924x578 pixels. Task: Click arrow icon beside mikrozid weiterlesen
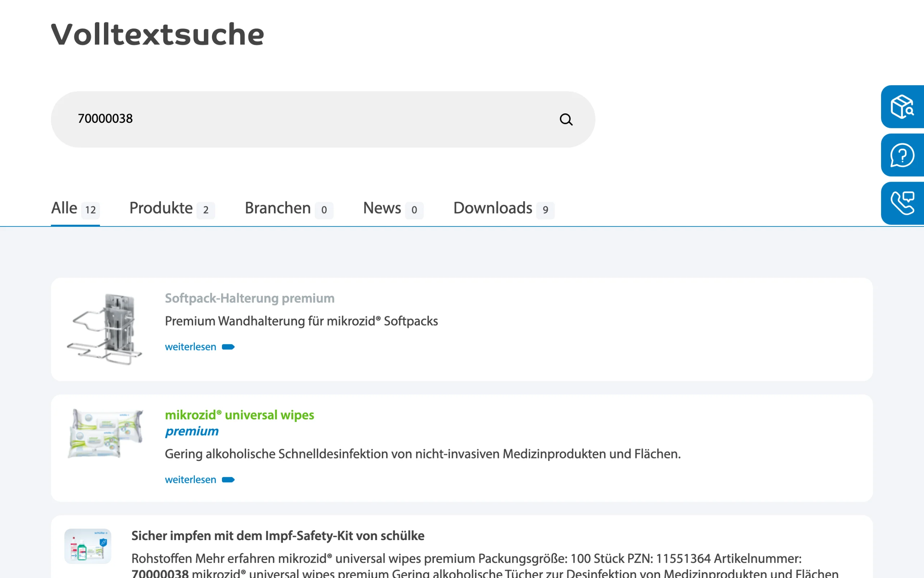click(228, 480)
